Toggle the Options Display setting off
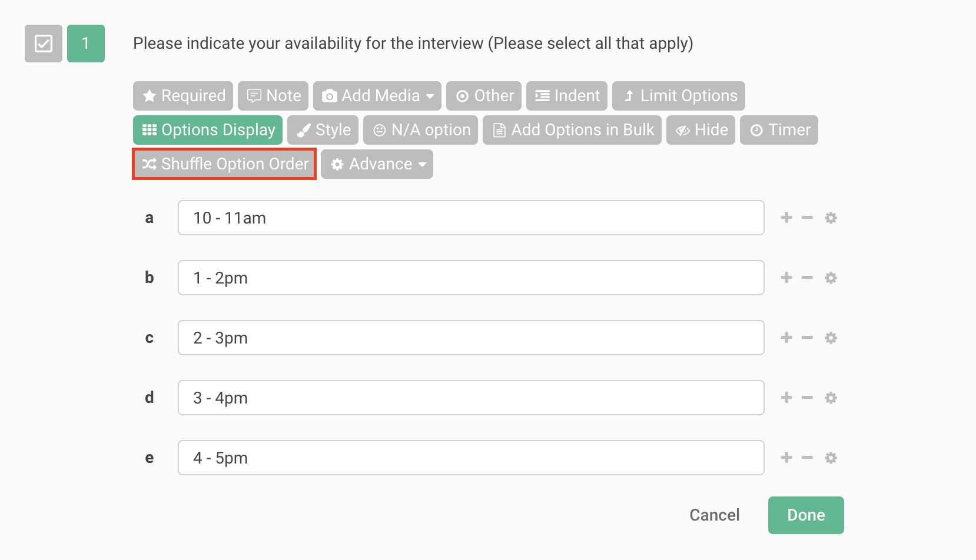976x560 pixels. point(207,129)
